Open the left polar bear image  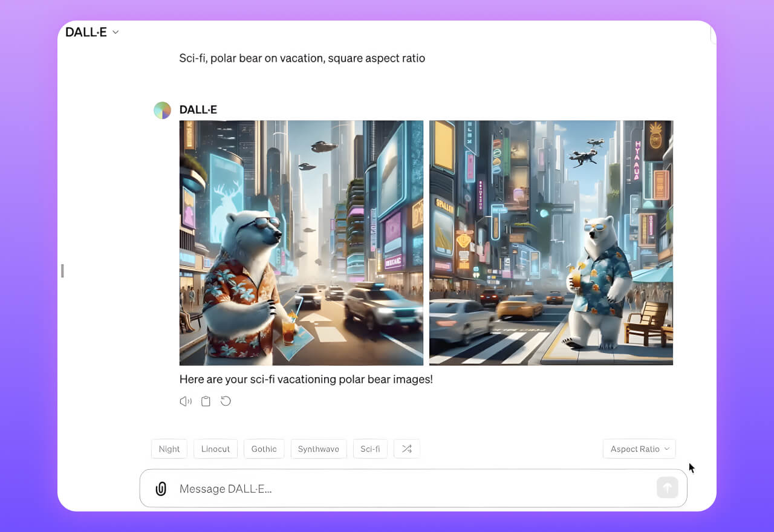(301, 243)
